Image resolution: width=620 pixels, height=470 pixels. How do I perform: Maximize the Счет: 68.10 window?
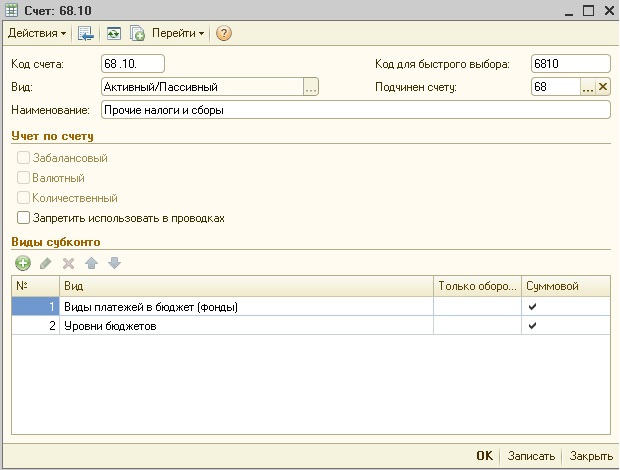(588, 11)
